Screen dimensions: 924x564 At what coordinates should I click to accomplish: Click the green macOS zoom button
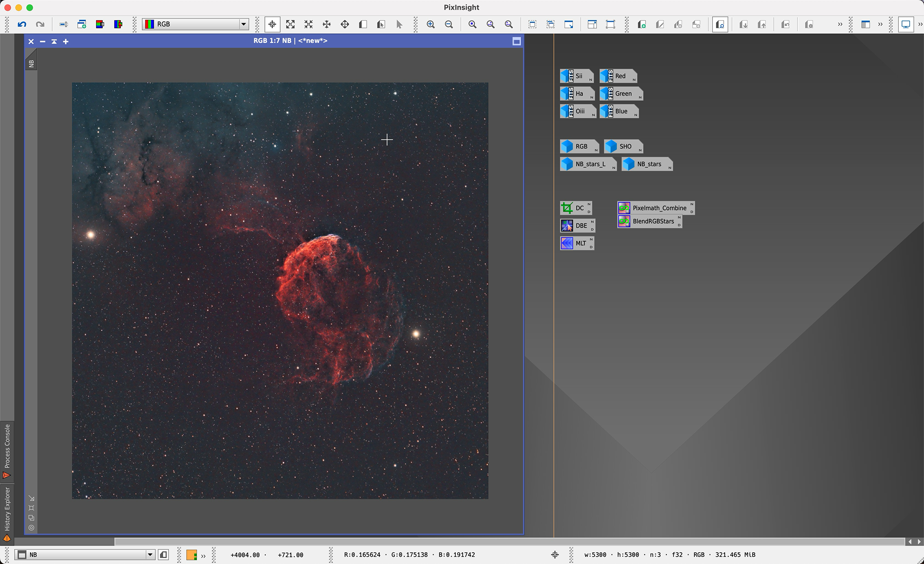(30, 8)
